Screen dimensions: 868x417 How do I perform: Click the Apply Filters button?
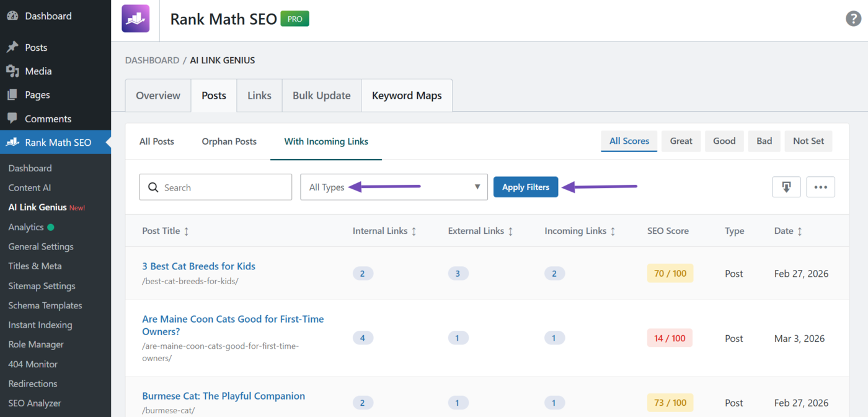pos(526,187)
